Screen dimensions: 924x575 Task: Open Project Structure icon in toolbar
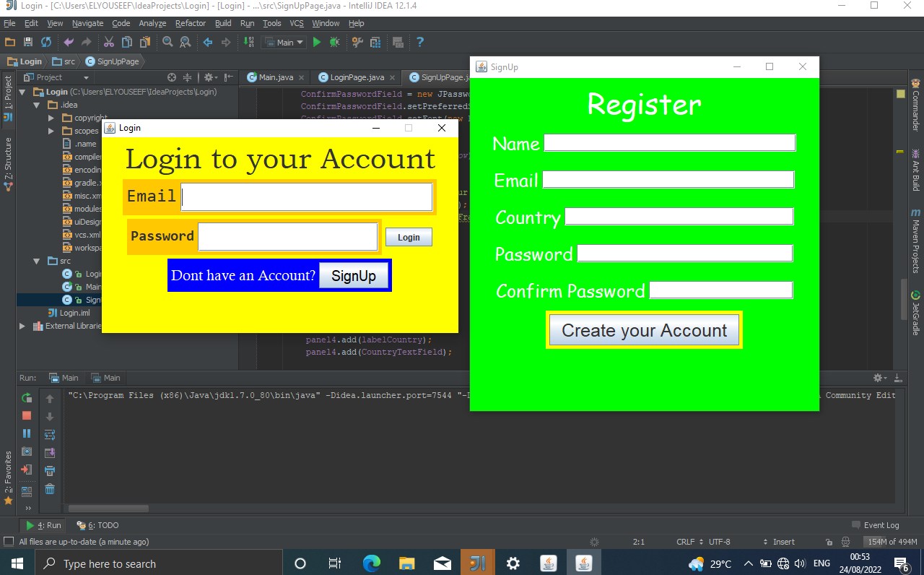point(375,43)
